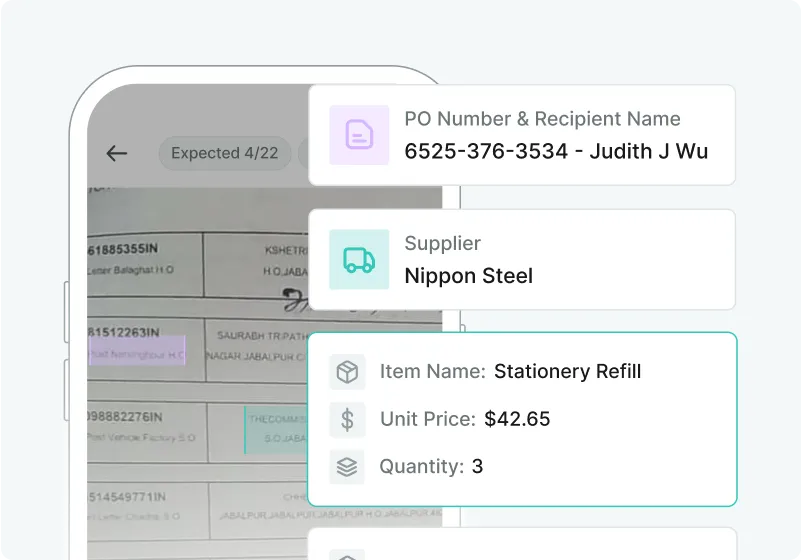Viewport: 801px width, 560px height.
Task: Select unit price value $42.65
Action: point(517,419)
